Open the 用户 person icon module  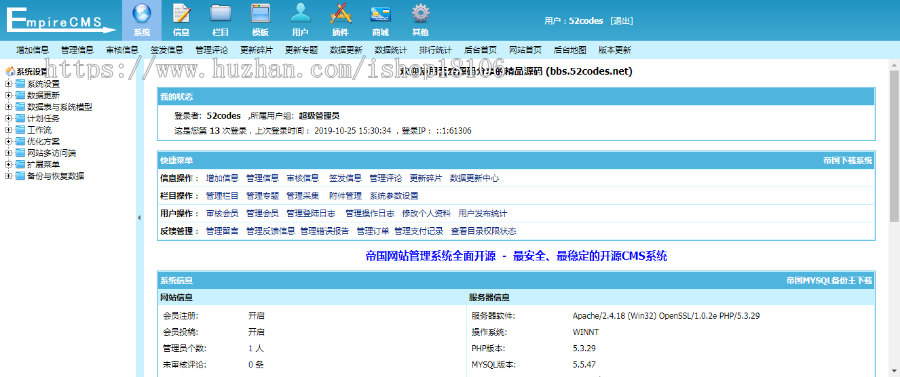(300, 20)
